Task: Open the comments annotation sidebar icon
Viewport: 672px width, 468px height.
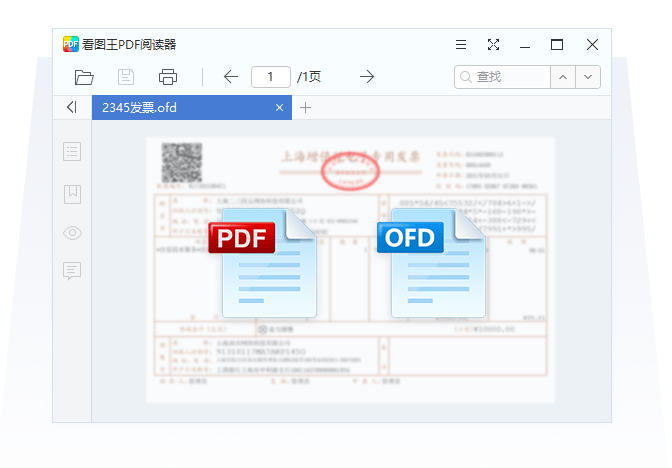Action: [x=72, y=271]
